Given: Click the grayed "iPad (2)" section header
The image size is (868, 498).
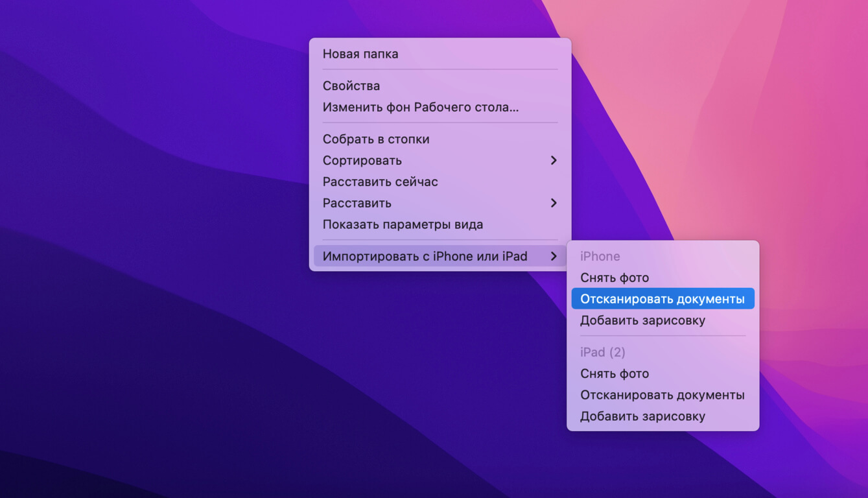Looking at the screenshot, I should [603, 352].
